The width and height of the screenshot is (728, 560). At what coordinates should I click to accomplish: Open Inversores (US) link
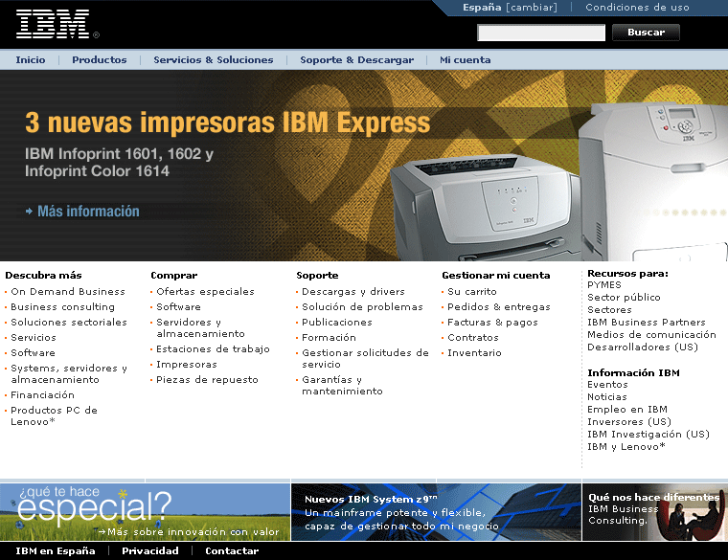[629, 422]
